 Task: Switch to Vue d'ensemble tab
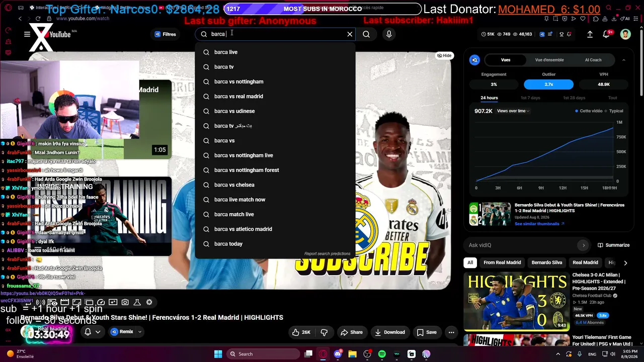pos(549,60)
